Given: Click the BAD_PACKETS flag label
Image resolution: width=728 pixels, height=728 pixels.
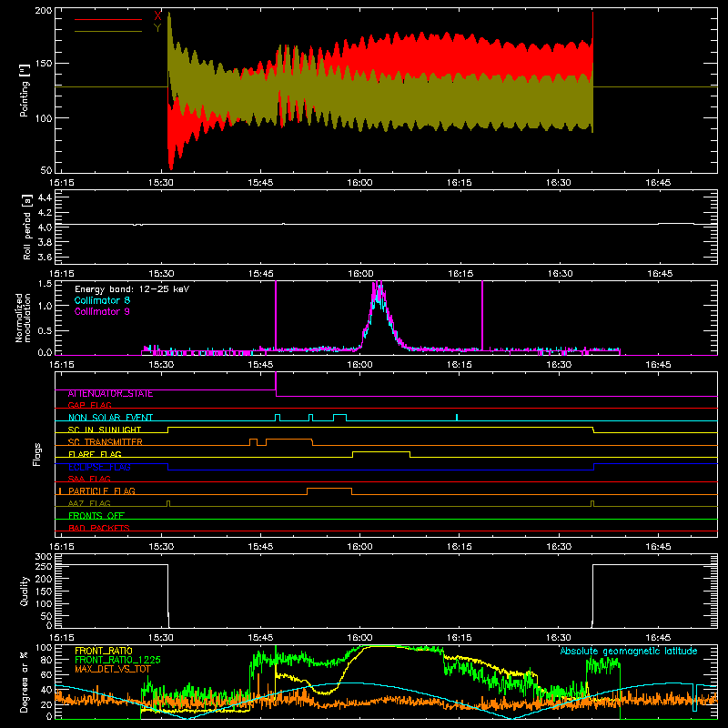Looking at the screenshot, I should click(99, 528).
